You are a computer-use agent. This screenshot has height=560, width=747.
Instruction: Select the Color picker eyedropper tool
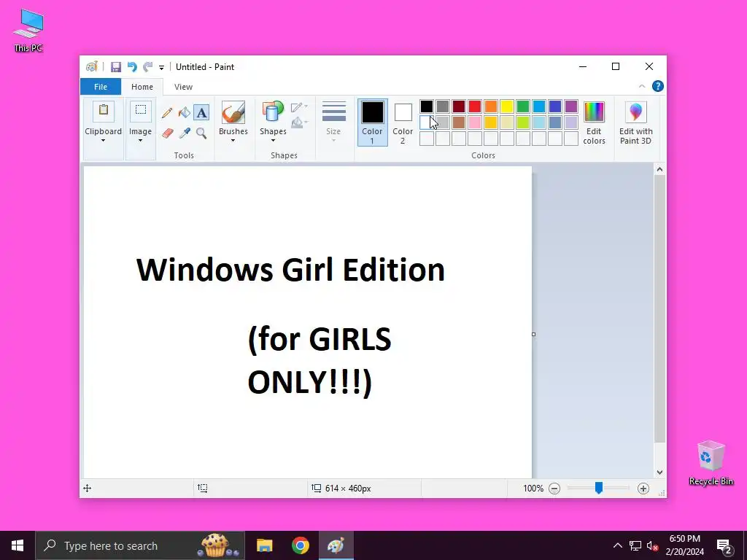[x=185, y=133]
